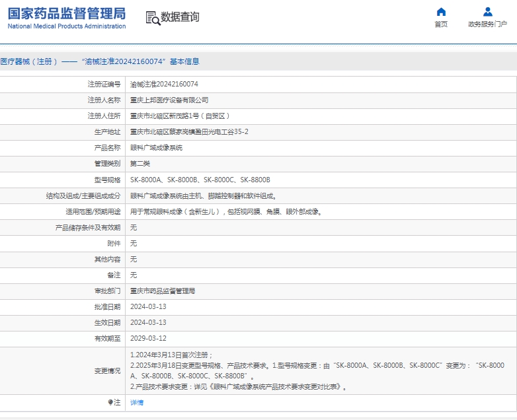Click the 产品名称 label
Image resolution: width=517 pixels, height=420 pixels.
coord(108,147)
